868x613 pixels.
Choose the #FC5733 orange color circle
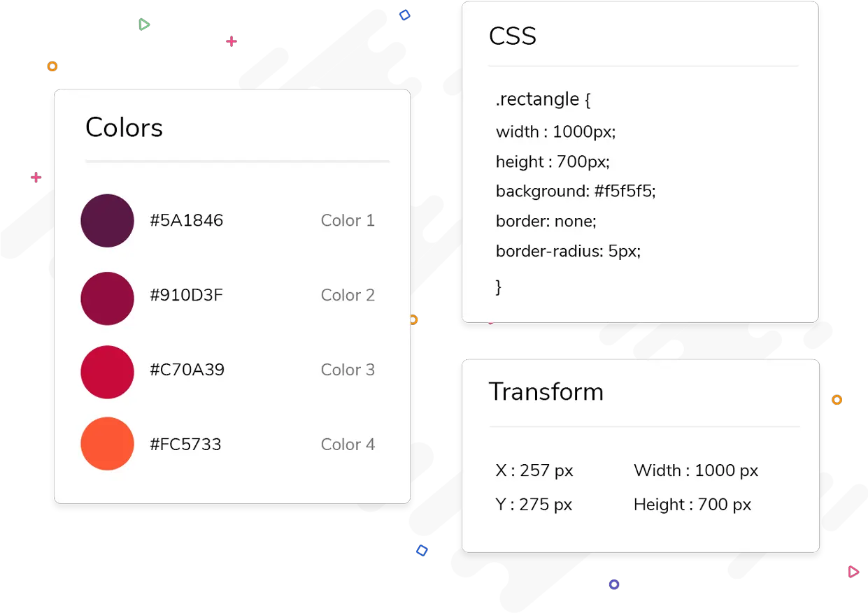point(107,444)
